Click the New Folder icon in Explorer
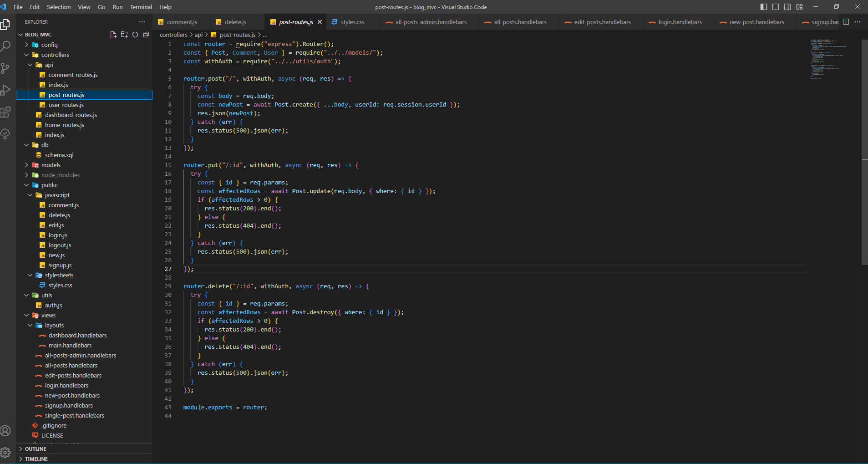 pos(124,35)
